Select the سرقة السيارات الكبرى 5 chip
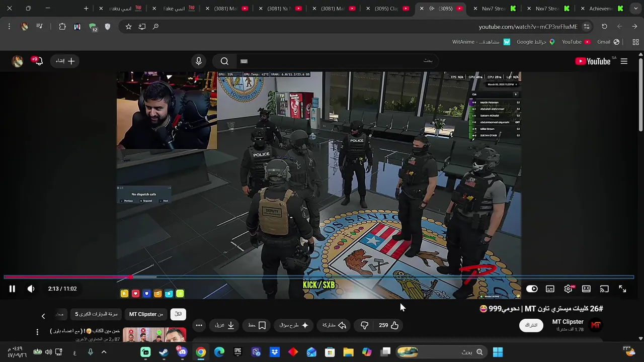The width and height of the screenshot is (644, 362). [96, 314]
